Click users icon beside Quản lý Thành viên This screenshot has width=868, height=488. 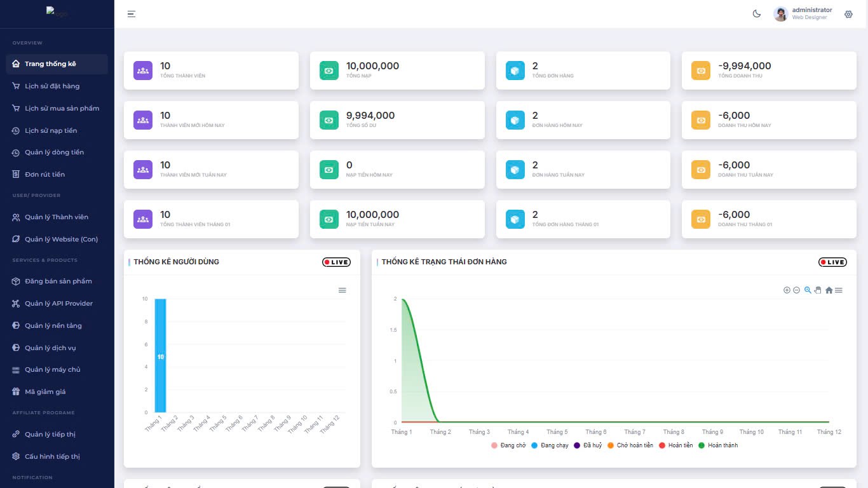pos(17,217)
